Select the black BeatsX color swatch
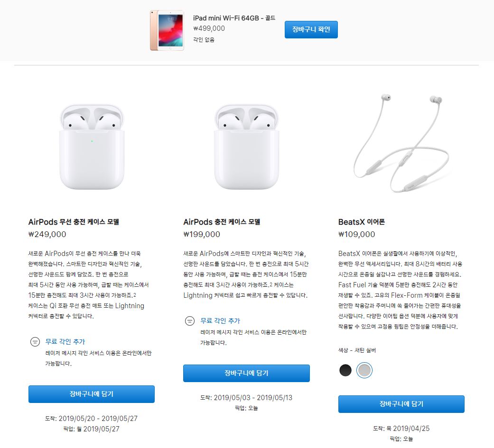 [345, 370]
